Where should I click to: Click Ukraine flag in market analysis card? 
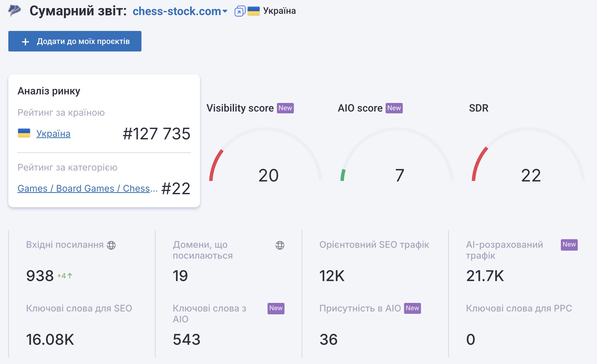click(x=24, y=133)
